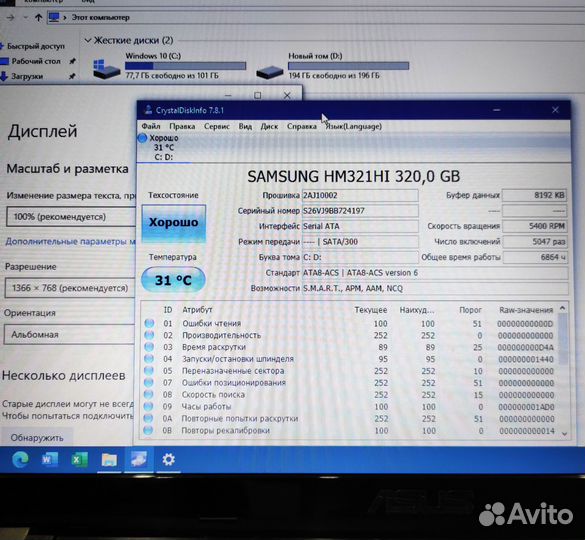This screenshot has height=540, width=585.
Task: Click the status icon for Часы работы
Action: tap(148, 406)
